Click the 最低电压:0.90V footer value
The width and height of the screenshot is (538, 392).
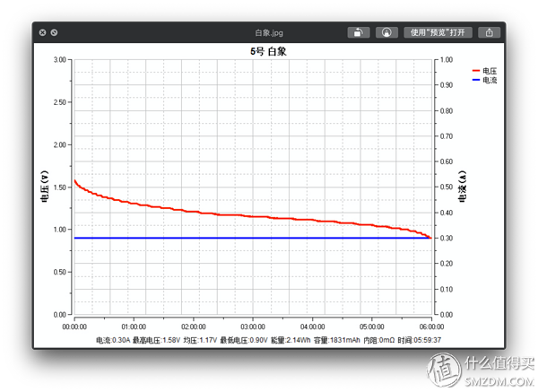point(244,340)
